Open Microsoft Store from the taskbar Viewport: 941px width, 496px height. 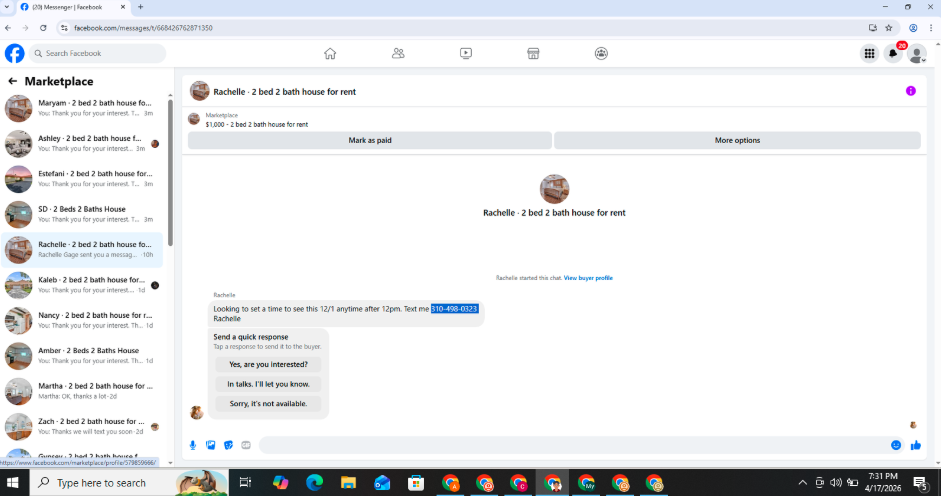point(416,483)
